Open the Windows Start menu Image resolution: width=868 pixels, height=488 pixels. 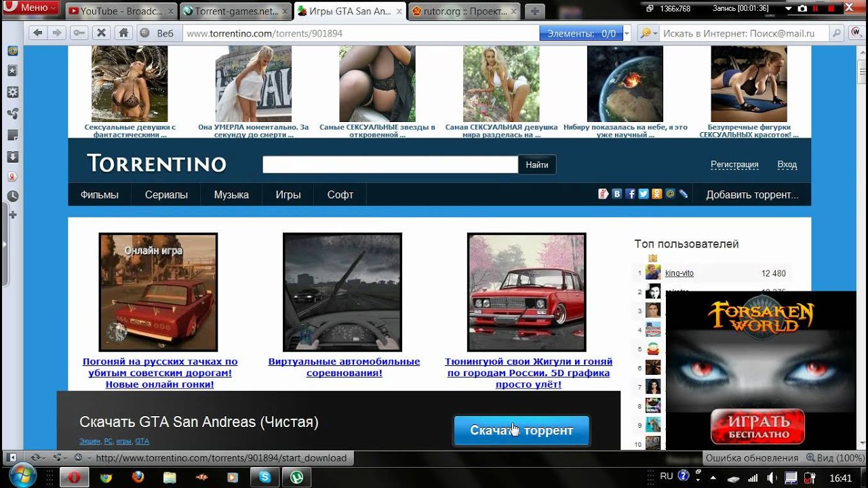23,476
